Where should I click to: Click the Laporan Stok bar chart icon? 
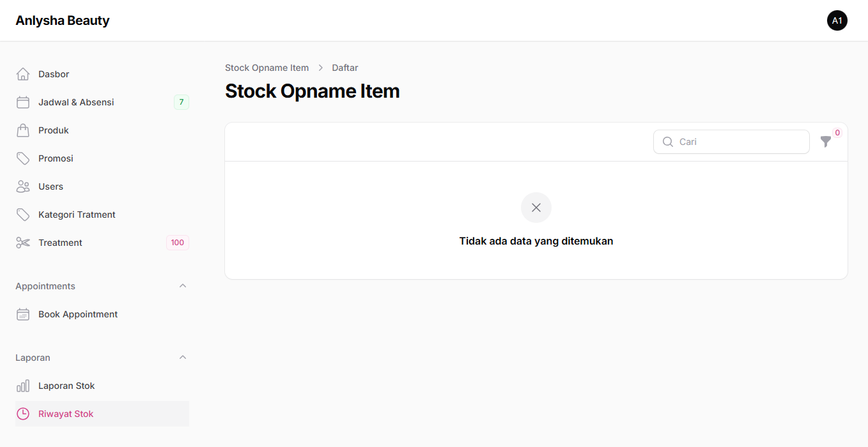[23, 386]
